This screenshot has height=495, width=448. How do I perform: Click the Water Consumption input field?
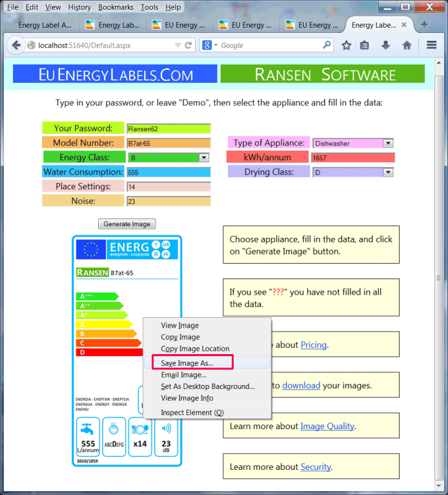168,173
